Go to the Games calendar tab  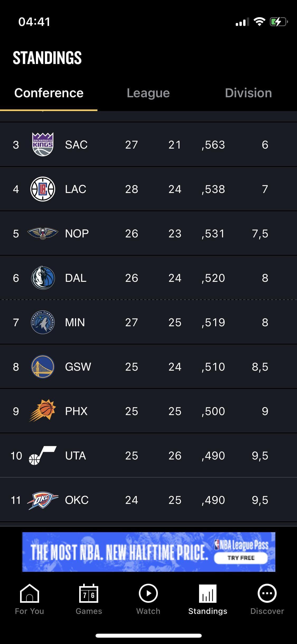point(89,599)
